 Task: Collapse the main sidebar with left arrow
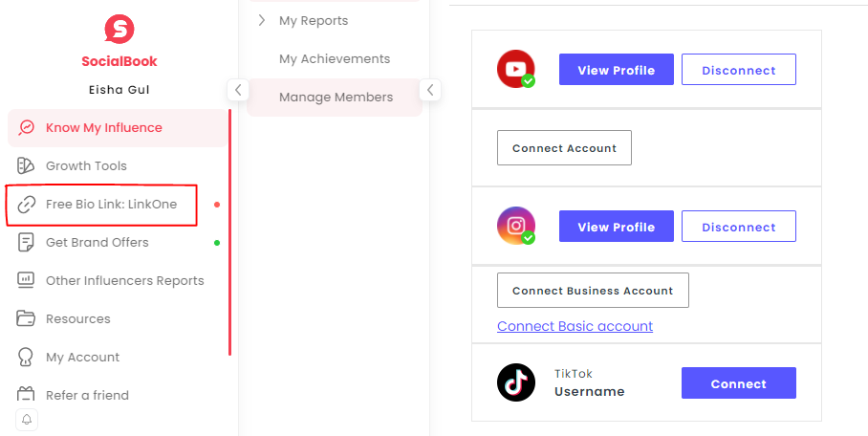coord(238,90)
